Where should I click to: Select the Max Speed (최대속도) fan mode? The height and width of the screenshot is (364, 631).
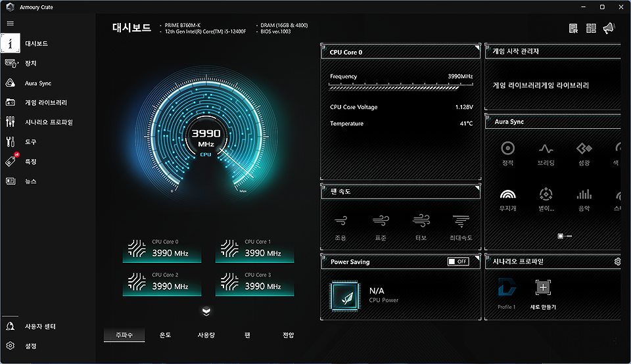(461, 221)
